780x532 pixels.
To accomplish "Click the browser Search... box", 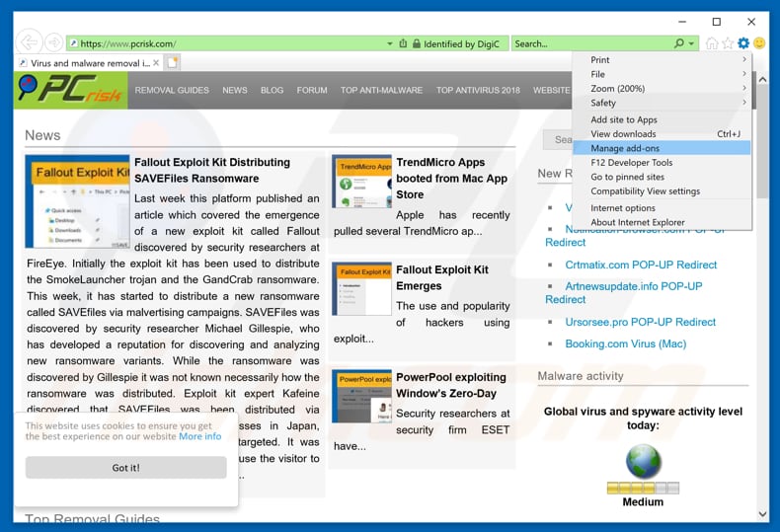I will 592,43.
